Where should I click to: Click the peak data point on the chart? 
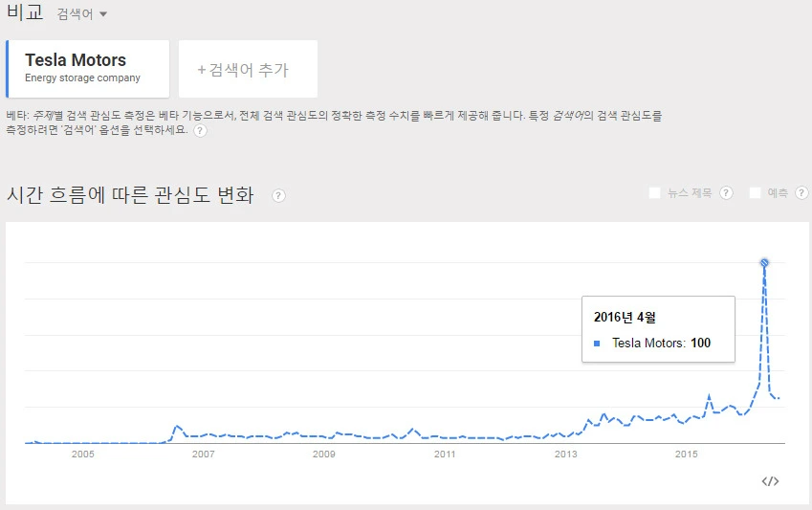(x=764, y=263)
